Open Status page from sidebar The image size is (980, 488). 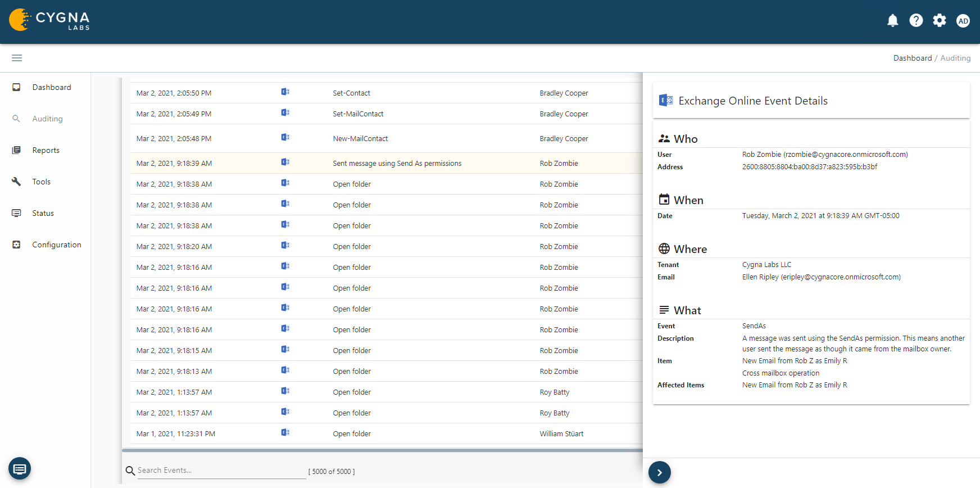(x=43, y=213)
